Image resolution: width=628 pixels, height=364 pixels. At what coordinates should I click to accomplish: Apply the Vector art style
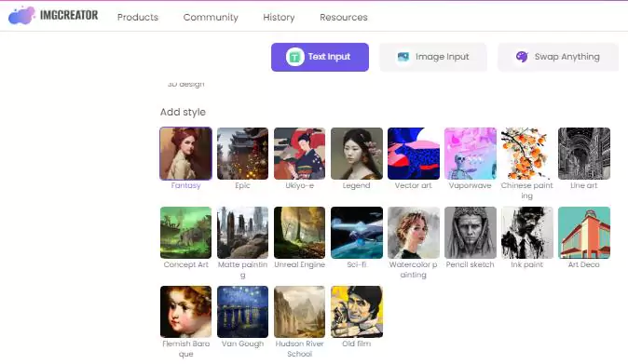(x=414, y=154)
